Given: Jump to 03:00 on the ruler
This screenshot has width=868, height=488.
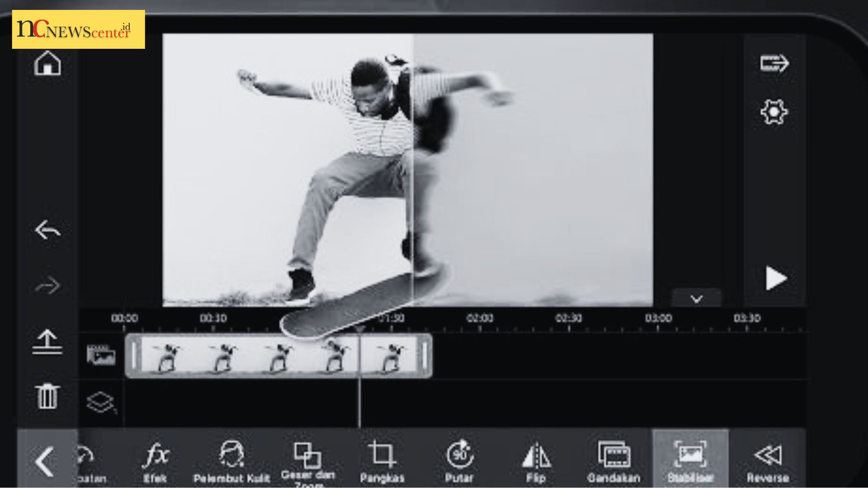Looking at the screenshot, I should 658,319.
